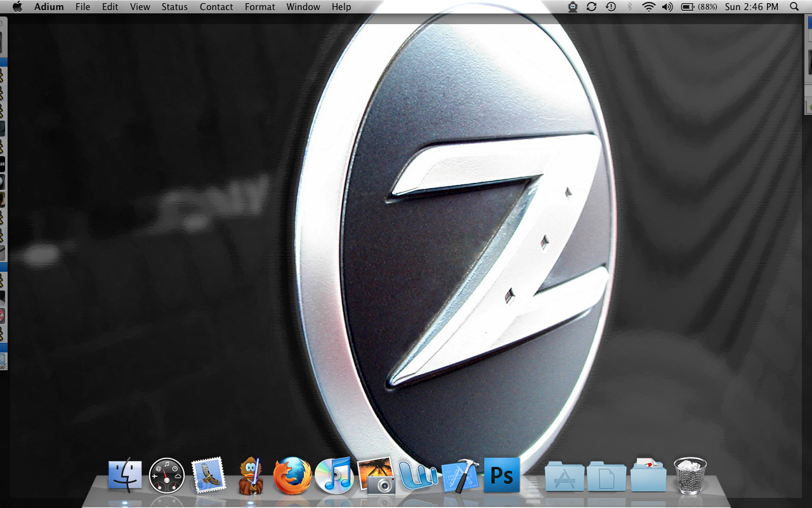Image resolution: width=812 pixels, height=508 pixels.
Task: Open the Format menu
Action: tap(260, 7)
